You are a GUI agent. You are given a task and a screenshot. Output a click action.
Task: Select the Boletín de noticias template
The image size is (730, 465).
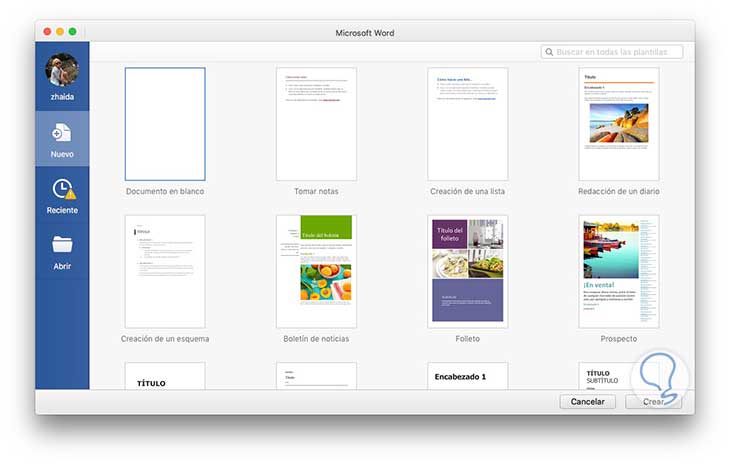click(316, 271)
